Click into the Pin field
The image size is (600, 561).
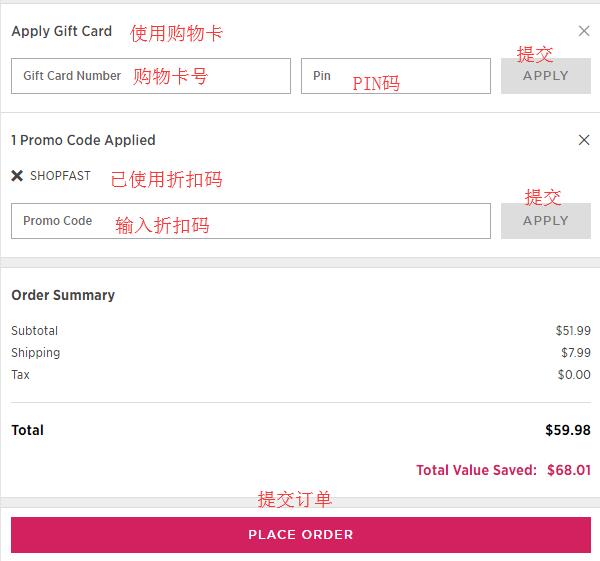pyautogui.click(x=395, y=76)
